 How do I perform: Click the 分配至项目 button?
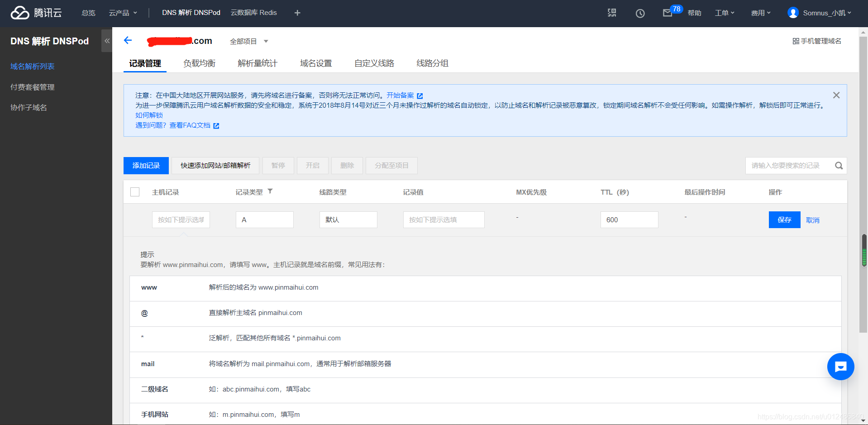pos(391,166)
